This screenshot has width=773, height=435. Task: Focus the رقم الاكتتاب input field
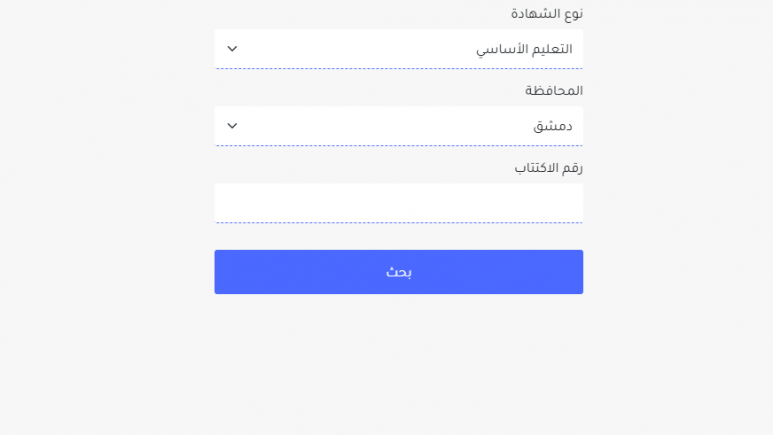pos(398,203)
